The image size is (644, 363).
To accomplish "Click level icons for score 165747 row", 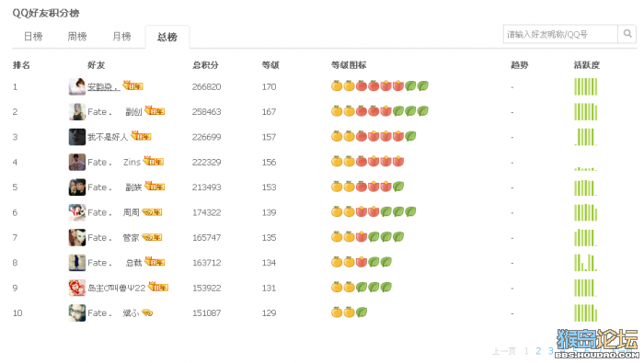I will (x=368, y=237).
